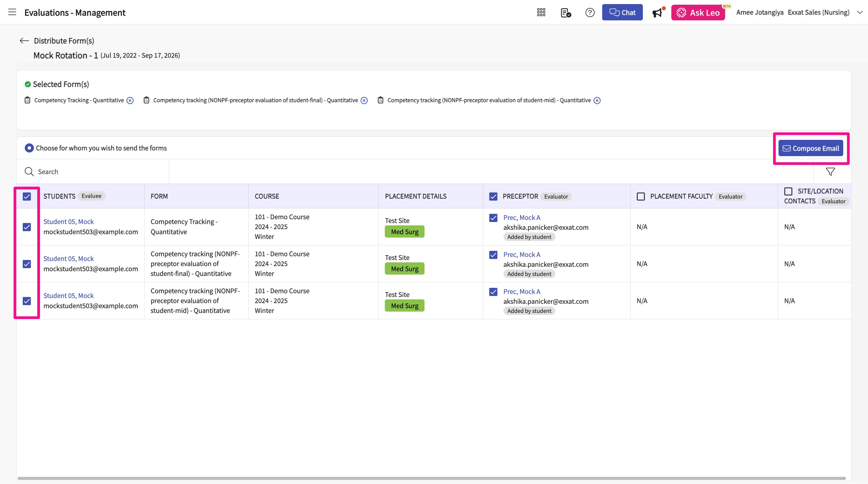Click the Compose Email button
The width and height of the screenshot is (868, 484).
click(x=810, y=148)
